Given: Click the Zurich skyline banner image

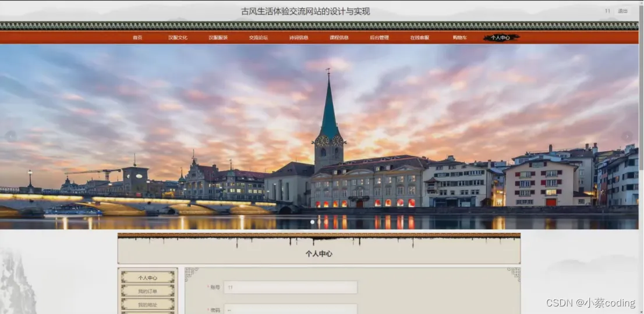Looking at the screenshot, I should pos(319,137).
